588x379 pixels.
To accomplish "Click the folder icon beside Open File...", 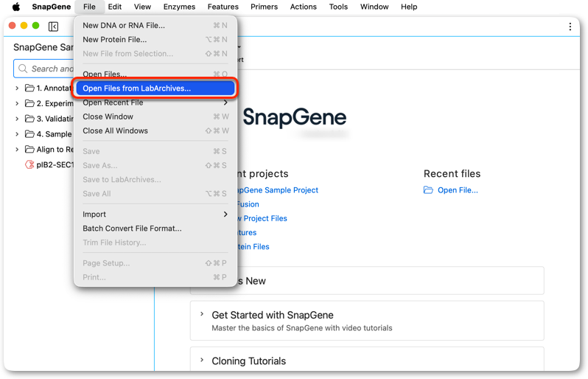I will pyautogui.click(x=428, y=190).
